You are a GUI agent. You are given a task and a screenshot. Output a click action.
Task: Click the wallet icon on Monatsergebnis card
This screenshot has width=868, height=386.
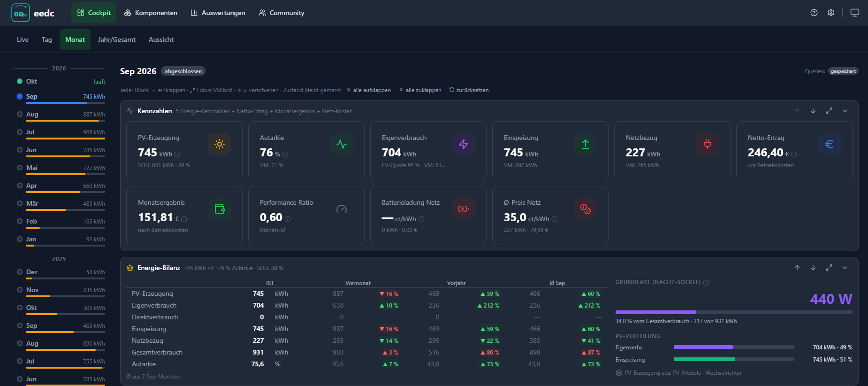click(x=220, y=209)
